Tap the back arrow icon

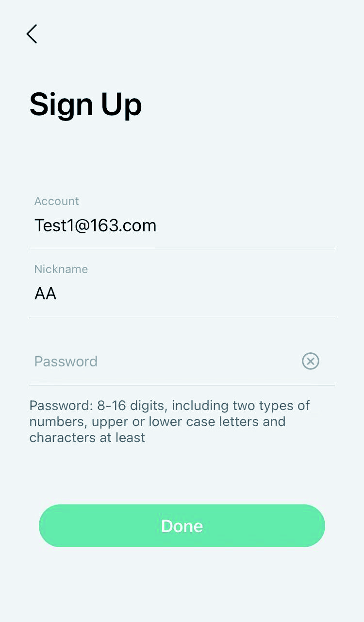pos(32,34)
